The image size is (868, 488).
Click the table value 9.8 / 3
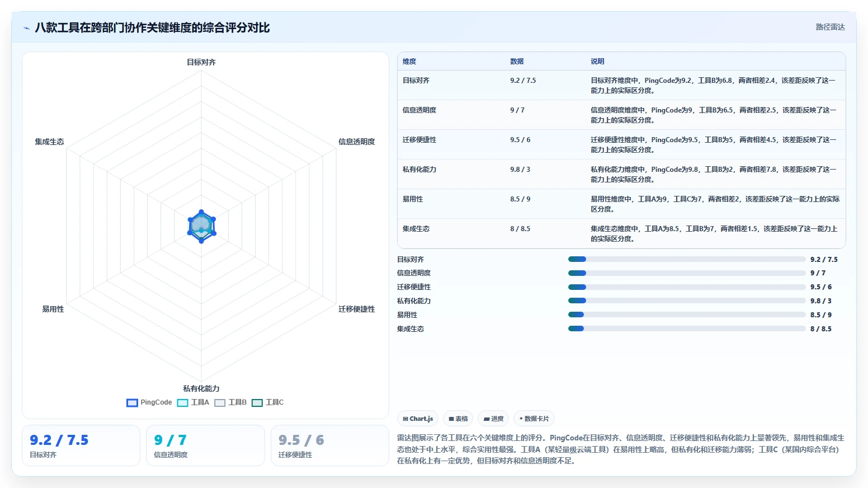(520, 170)
